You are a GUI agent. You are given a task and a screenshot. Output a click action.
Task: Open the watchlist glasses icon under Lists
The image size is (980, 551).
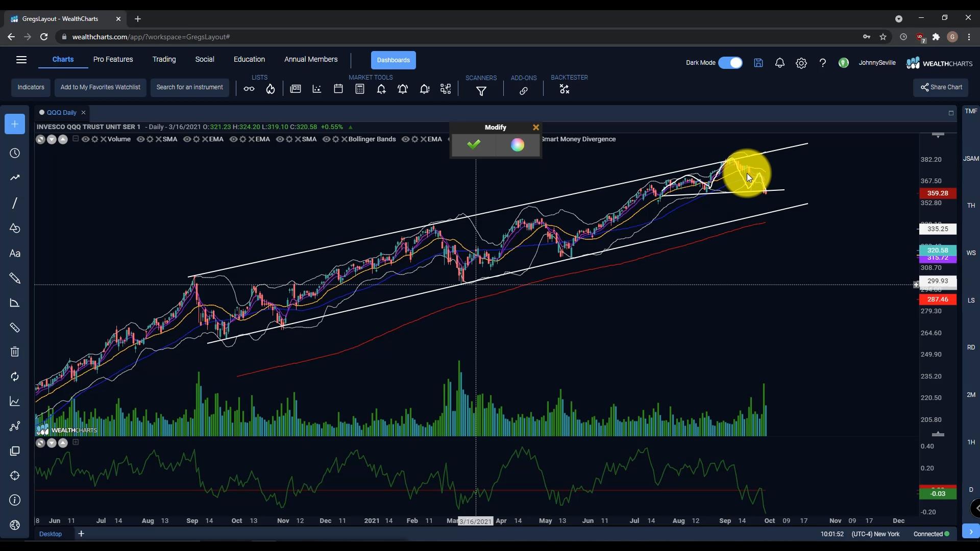249,89
